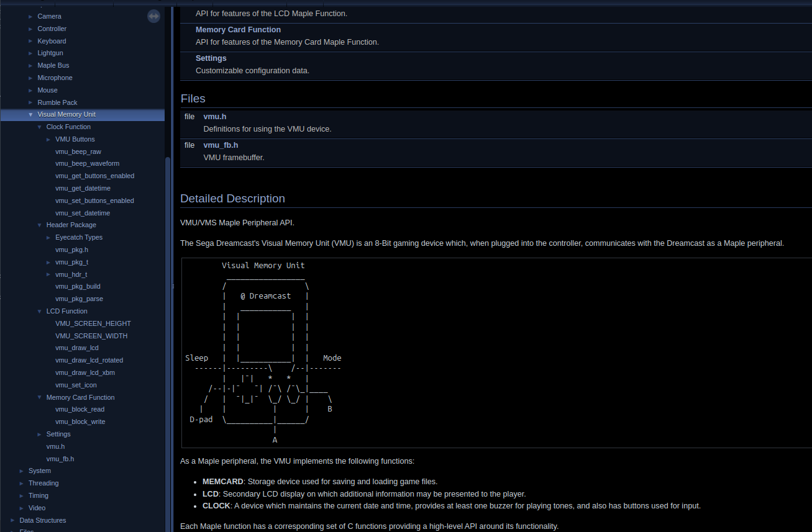Click the Files section heading
Image resolution: width=812 pixels, height=532 pixels.
(193, 99)
